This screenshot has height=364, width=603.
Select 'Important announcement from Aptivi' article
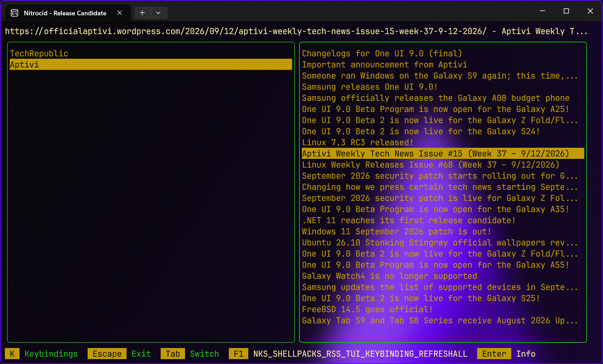[x=443, y=65]
